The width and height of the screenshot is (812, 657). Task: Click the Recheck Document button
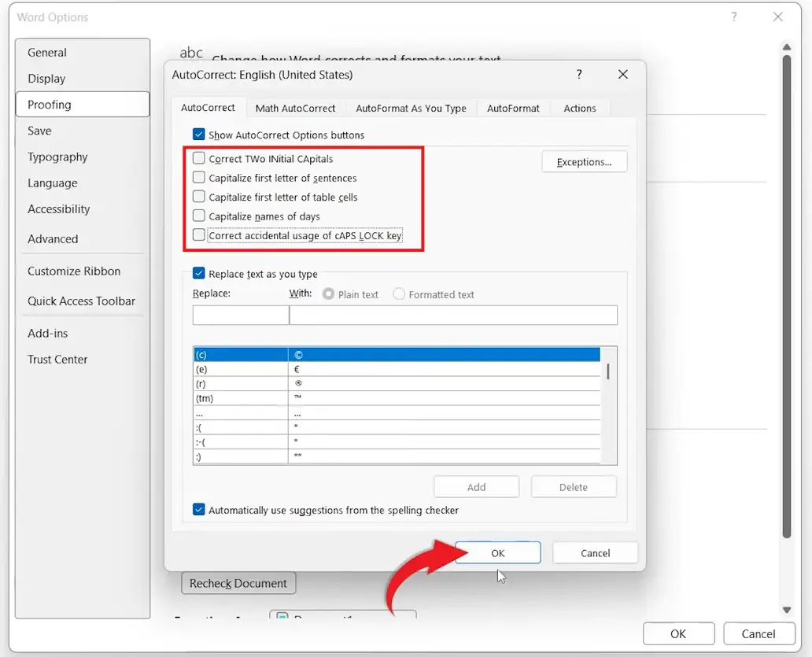(x=238, y=583)
